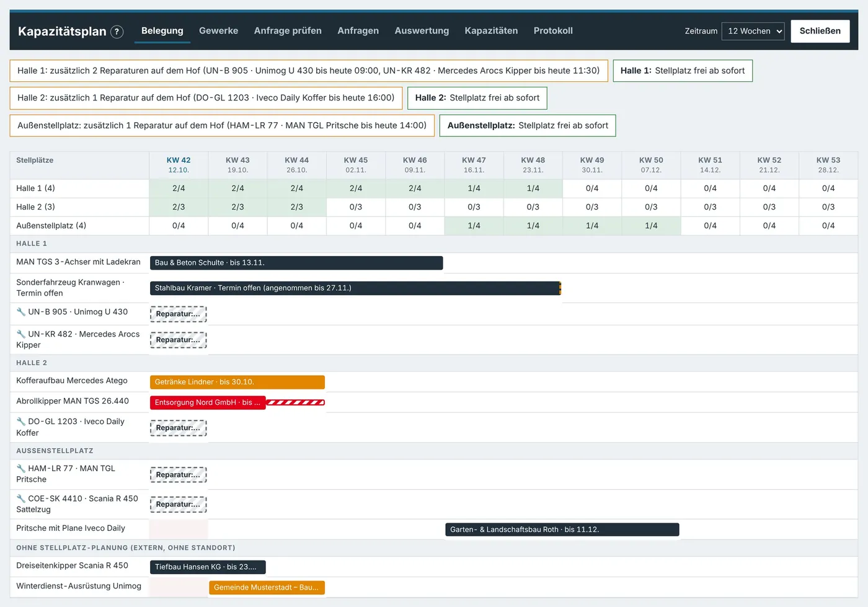This screenshot has height=607, width=868.
Task: Select the Abrollkipper MAN TGS 26.440 row label
Action: pyautogui.click(x=73, y=401)
